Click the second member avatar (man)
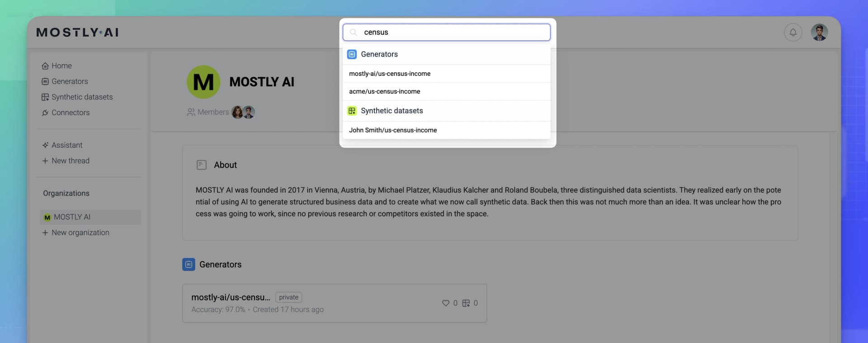 pos(249,112)
